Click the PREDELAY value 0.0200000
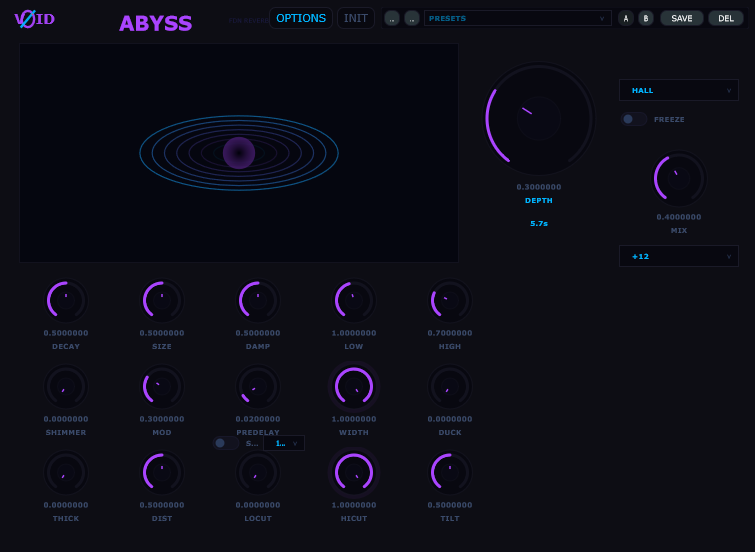This screenshot has height=552, width=755. pyautogui.click(x=258, y=419)
